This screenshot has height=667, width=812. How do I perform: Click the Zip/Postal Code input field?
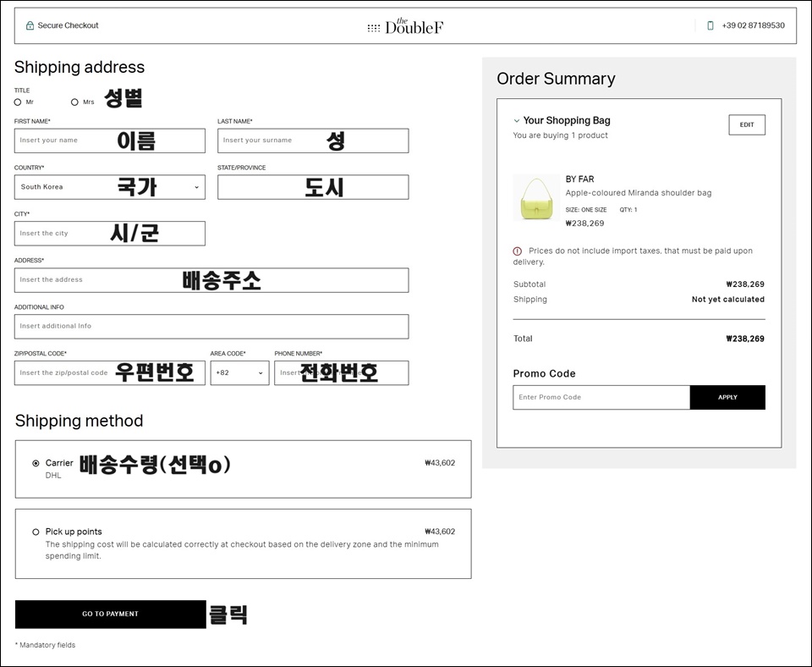pyautogui.click(x=110, y=372)
